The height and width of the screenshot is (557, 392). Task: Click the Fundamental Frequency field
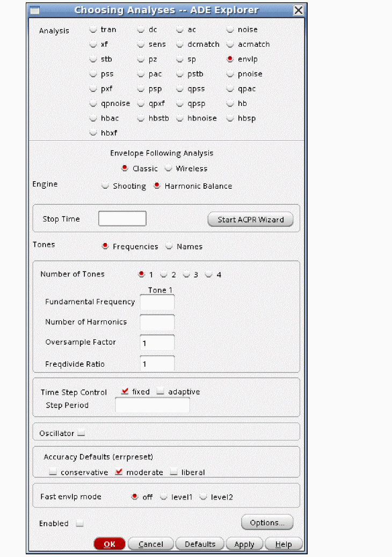click(x=157, y=302)
